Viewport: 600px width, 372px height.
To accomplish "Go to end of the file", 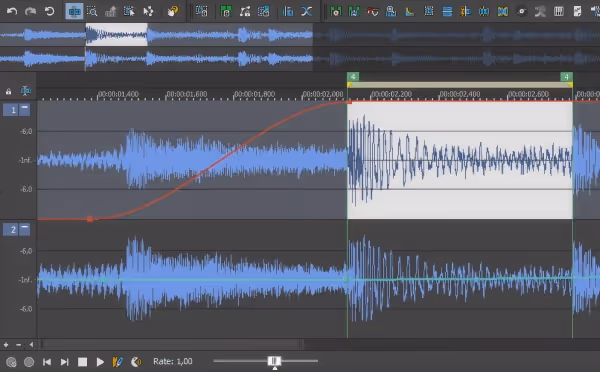I will 64,362.
